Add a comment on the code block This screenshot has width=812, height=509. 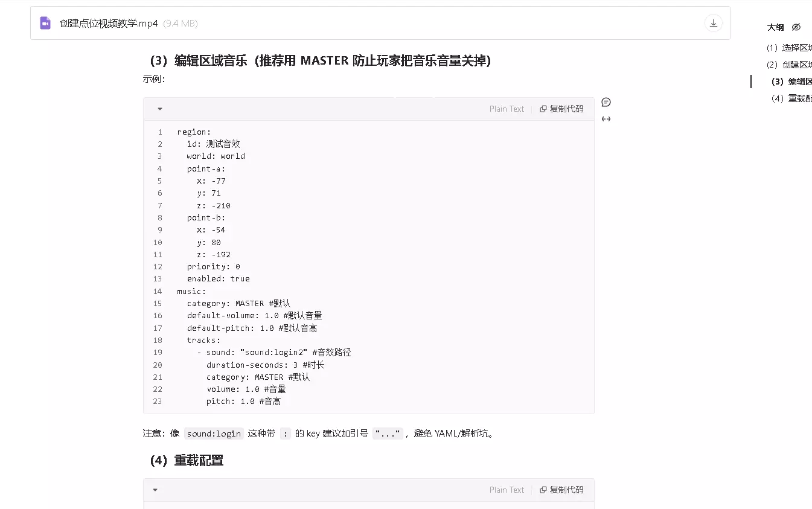(x=606, y=102)
